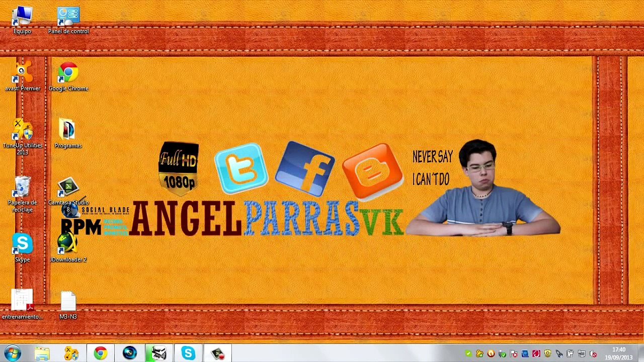Screen dimensions: 644x362
Task: Open Windows Explorer from the taskbar
Action: coord(42,353)
